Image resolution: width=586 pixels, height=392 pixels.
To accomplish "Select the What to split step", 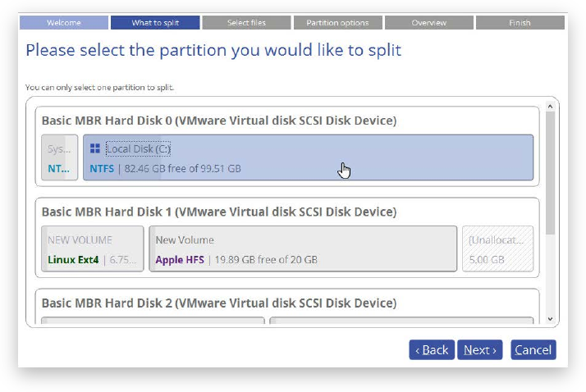I will [x=155, y=23].
